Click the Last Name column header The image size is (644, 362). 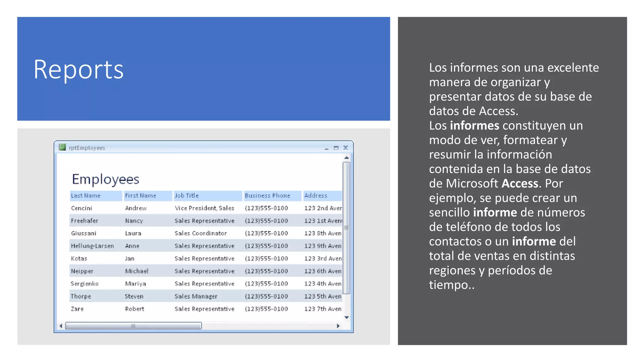point(96,195)
